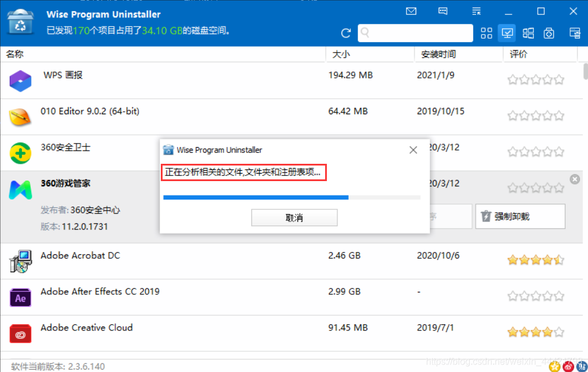588x372 pixels.
Task: Click the analysis progress bar
Action: pyautogui.click(x=292, y=197)
